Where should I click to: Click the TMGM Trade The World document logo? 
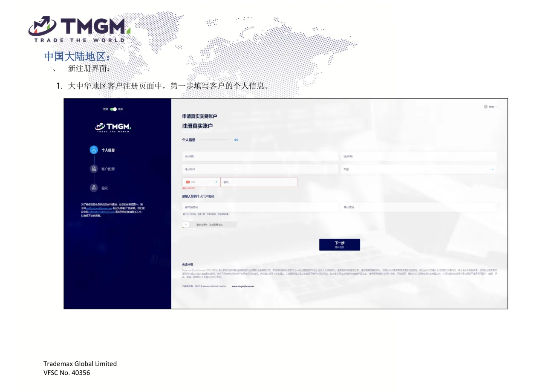tap(80, 29)
